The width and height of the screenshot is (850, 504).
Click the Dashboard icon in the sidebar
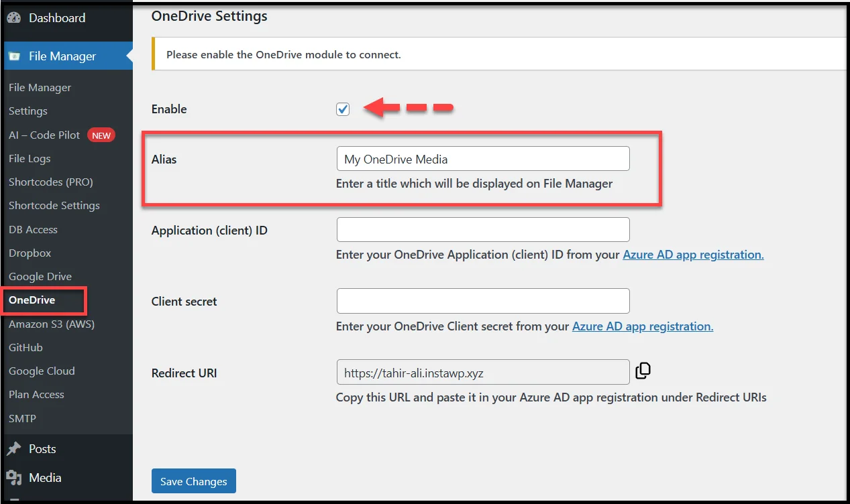click(x=14, y=17)
